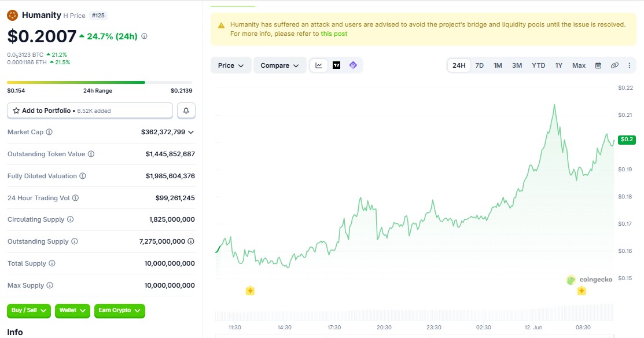Open the calendar date range picker
Viewport: 644px width, 338px height.
pos(598,65)
